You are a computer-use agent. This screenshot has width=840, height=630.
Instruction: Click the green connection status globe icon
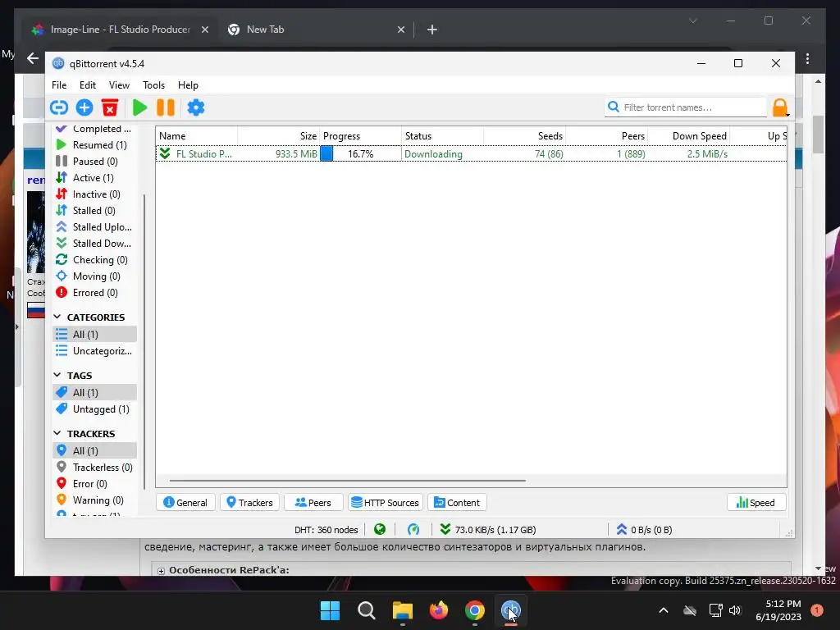coord(380,530)
